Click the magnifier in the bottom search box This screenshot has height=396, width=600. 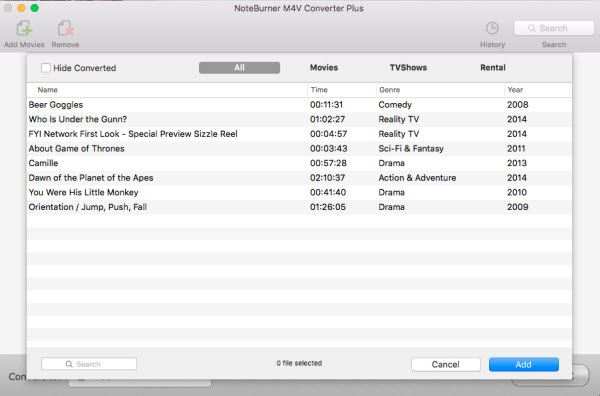(x=69, y=364)
